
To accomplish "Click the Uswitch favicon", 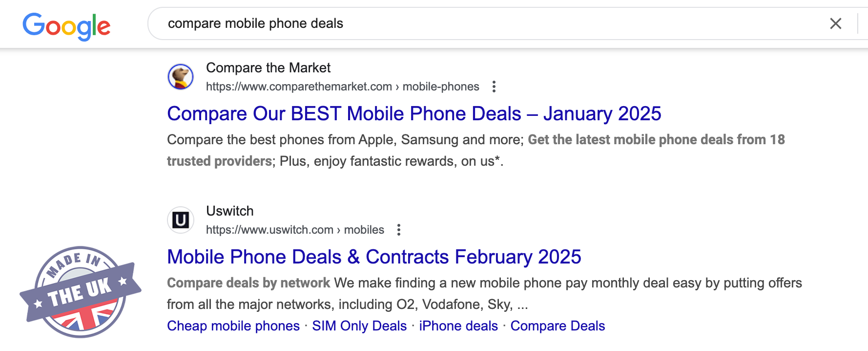I will coord(181,220).
